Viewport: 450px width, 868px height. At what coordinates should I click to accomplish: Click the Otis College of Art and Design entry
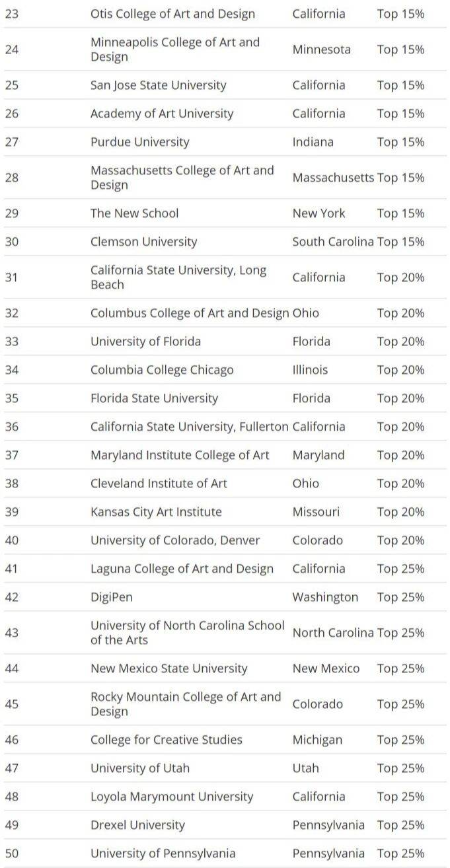tap(172, 14)
